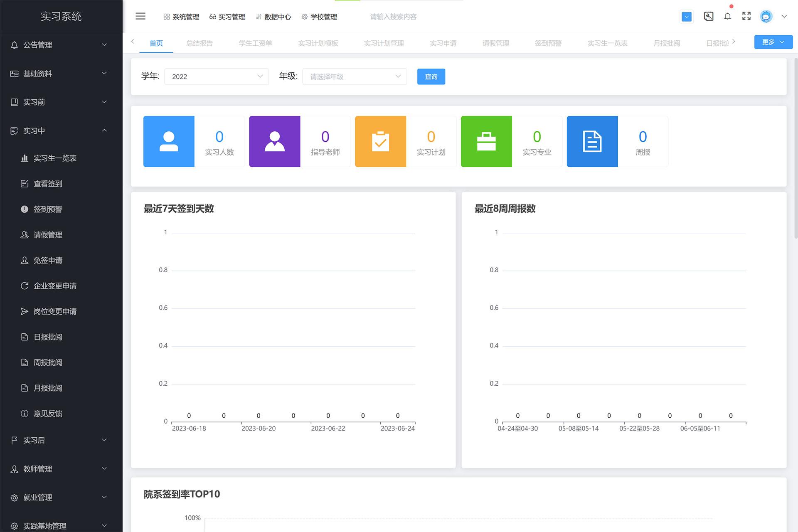Screen dimensions: 798x532
Task: Click the document icon beside 日报批阅
Action: 25,337
